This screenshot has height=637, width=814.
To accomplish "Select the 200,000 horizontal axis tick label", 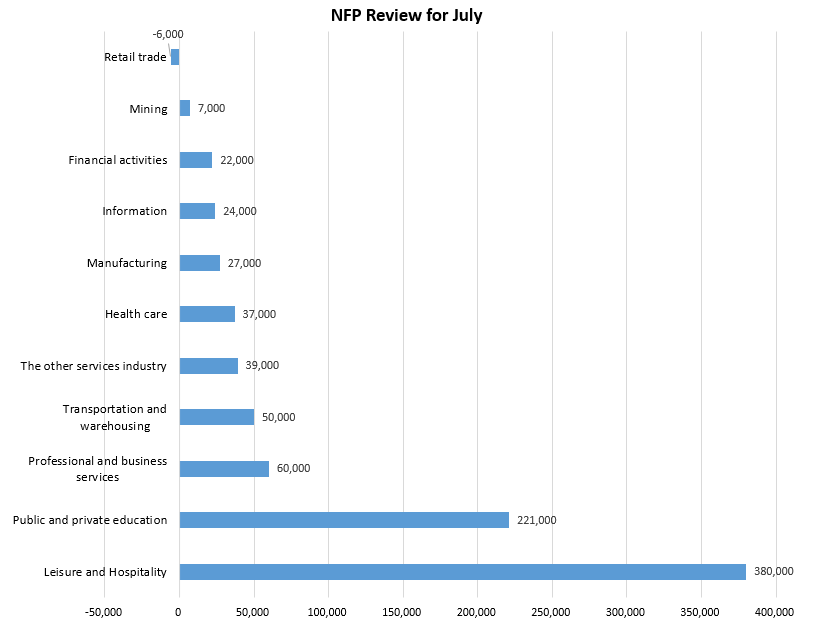I will pos(477,611).
